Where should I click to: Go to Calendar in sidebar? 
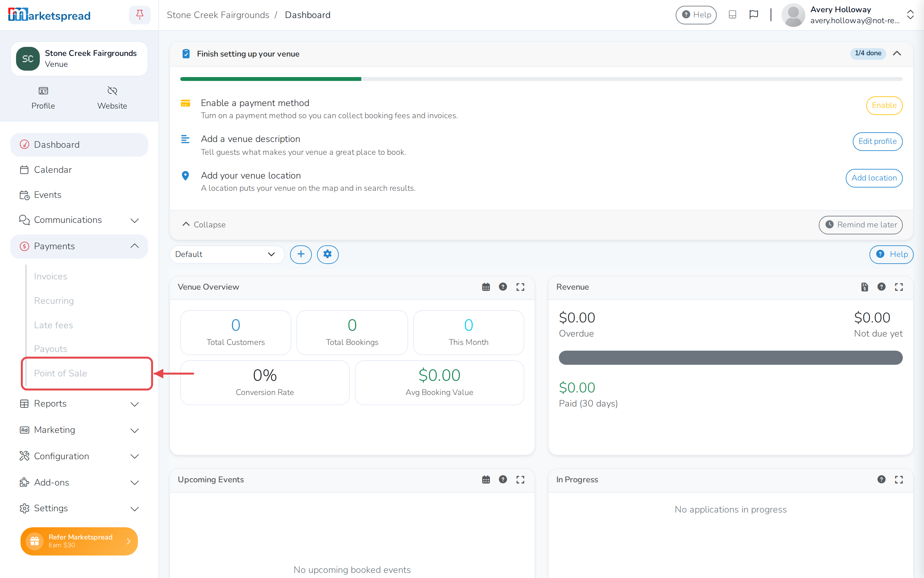(79, 170)
